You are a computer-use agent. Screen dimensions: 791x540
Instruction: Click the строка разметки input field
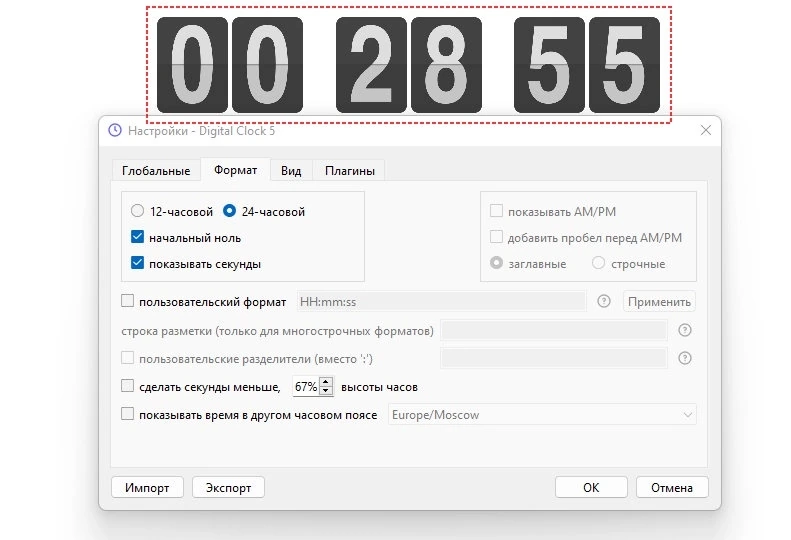pos(554,331)
